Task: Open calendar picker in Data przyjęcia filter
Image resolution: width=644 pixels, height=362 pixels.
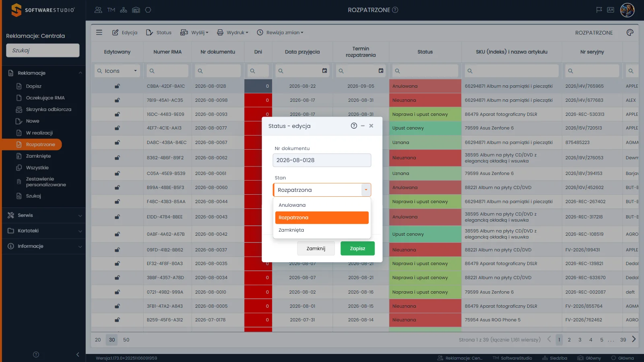Action: pyautogui.click(x=324, y=71)
